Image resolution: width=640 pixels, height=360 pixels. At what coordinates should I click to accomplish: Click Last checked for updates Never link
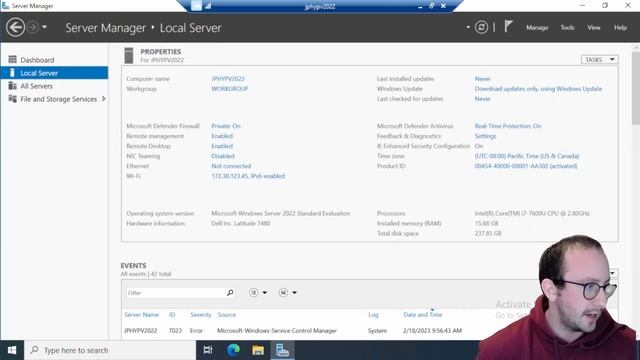482,99
